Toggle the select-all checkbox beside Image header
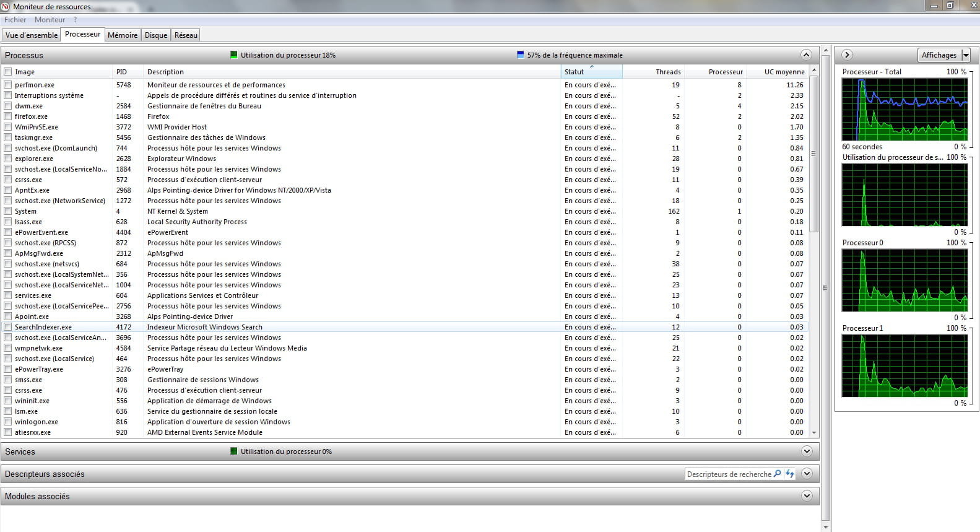 tap(8, 72)
